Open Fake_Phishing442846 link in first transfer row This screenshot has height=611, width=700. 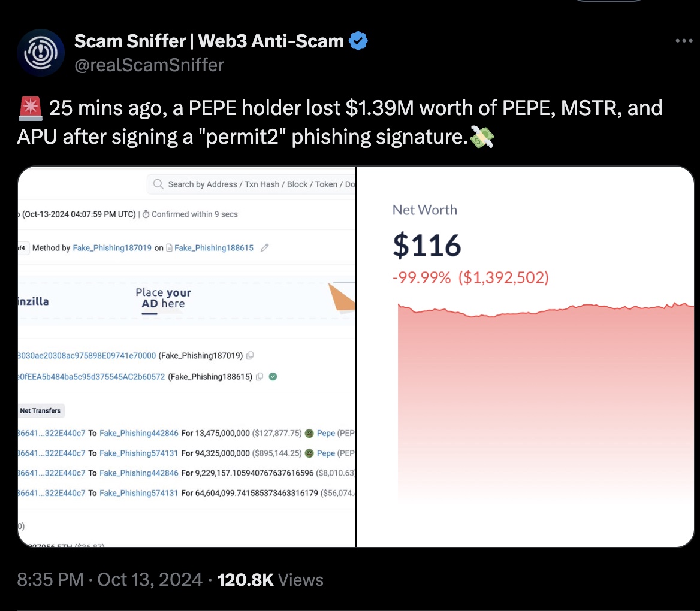coord(139,433)
